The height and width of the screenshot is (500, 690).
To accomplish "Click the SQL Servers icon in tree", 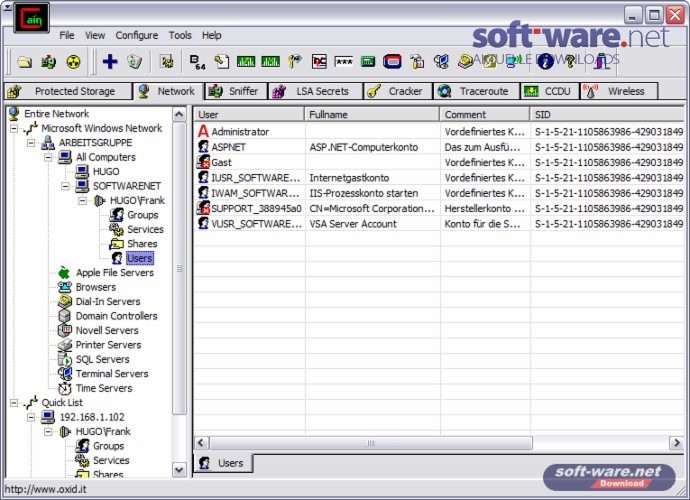I will pyautogui.click(x=65, y=359).
